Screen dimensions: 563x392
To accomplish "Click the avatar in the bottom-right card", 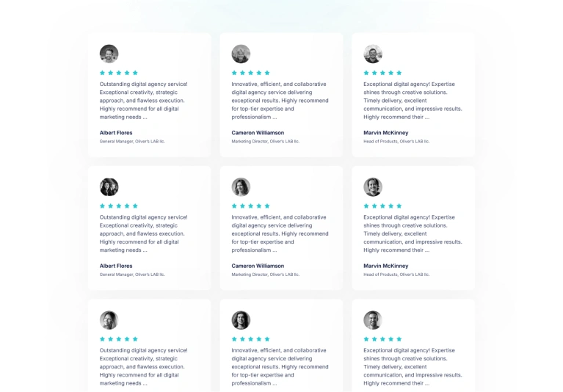I will pos(373,320).
